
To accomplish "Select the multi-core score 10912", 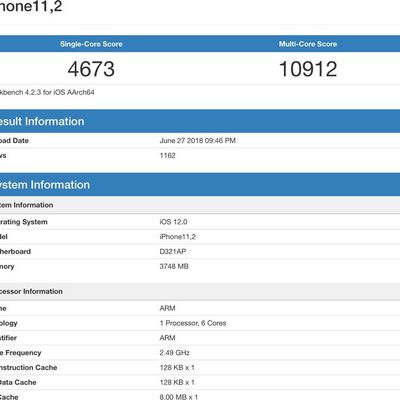I will (x=308, y=69).
